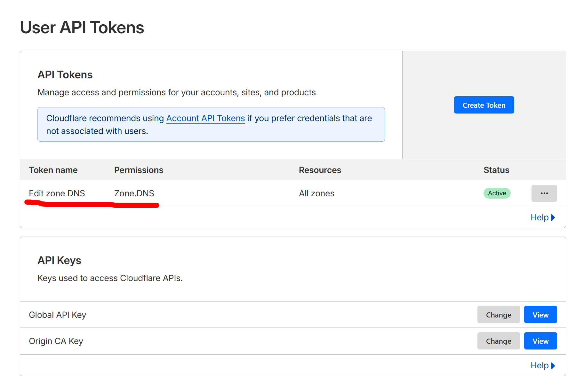Select the 'Edit zone DNS' token name

[57, 193]
